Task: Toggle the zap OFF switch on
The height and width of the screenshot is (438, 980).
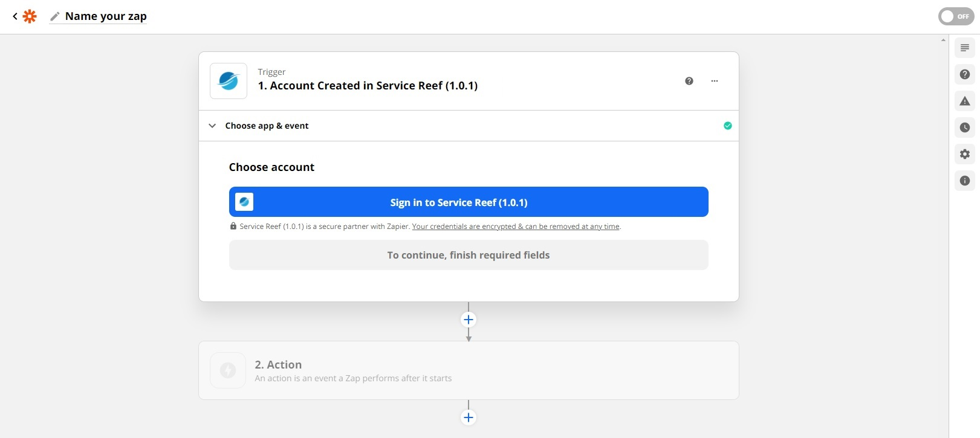Action: [956, 16]
